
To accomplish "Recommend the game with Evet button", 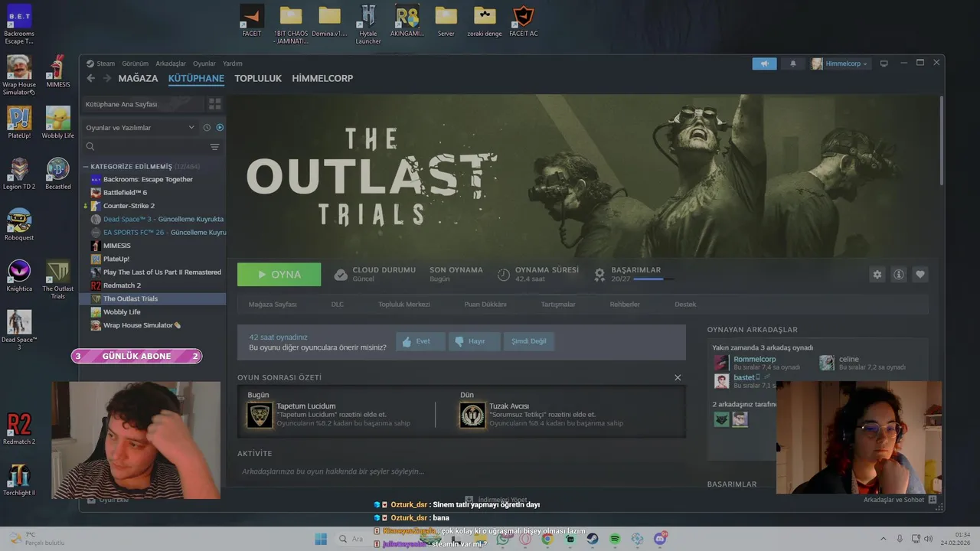I will pyautogui.click(x=420, y=341).
